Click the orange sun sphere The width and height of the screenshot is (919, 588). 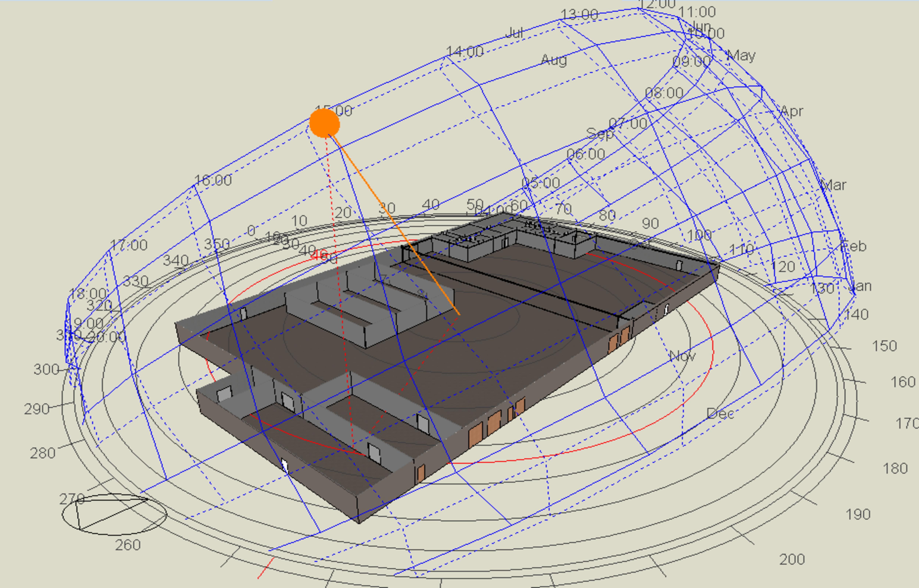pos(324,123)
